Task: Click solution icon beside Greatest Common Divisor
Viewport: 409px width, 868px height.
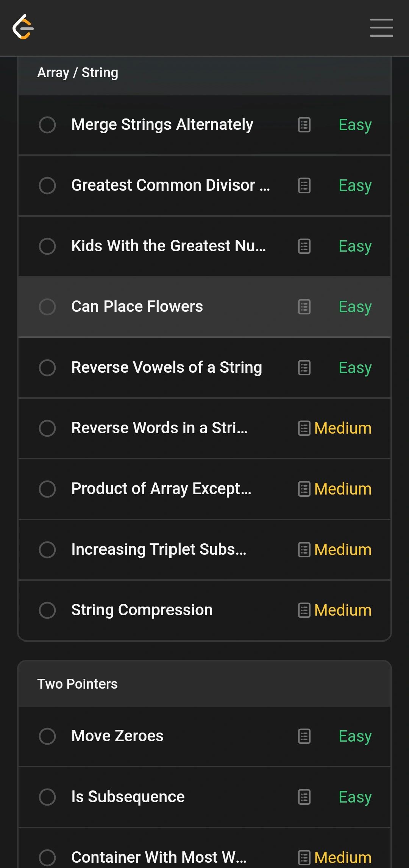Action: [304, 185]
